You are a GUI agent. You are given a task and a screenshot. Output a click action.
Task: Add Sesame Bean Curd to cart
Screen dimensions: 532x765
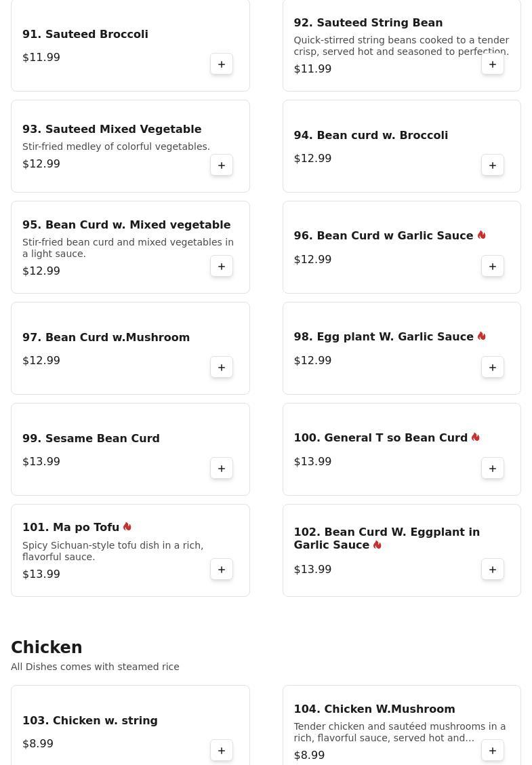[x=222, y=469]
